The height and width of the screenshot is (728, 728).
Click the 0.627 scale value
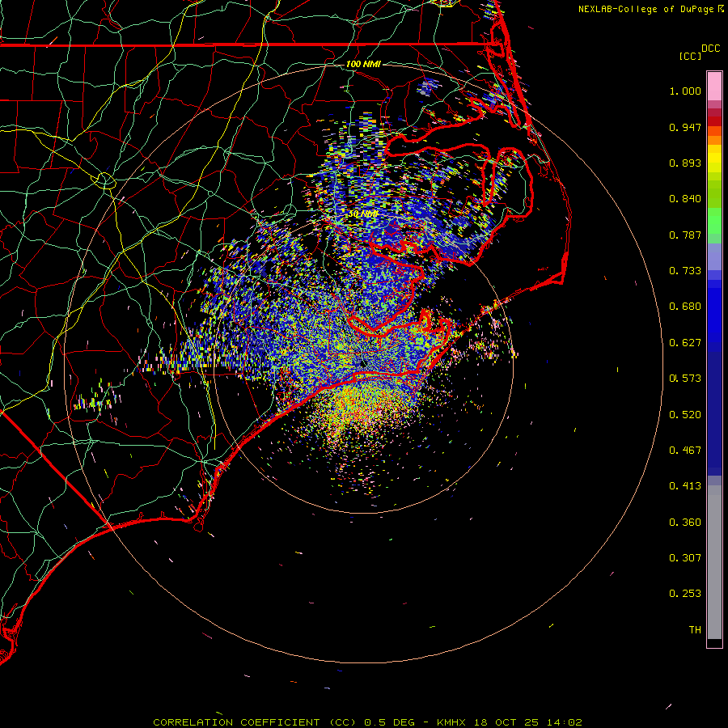click(x=685, y=343)
